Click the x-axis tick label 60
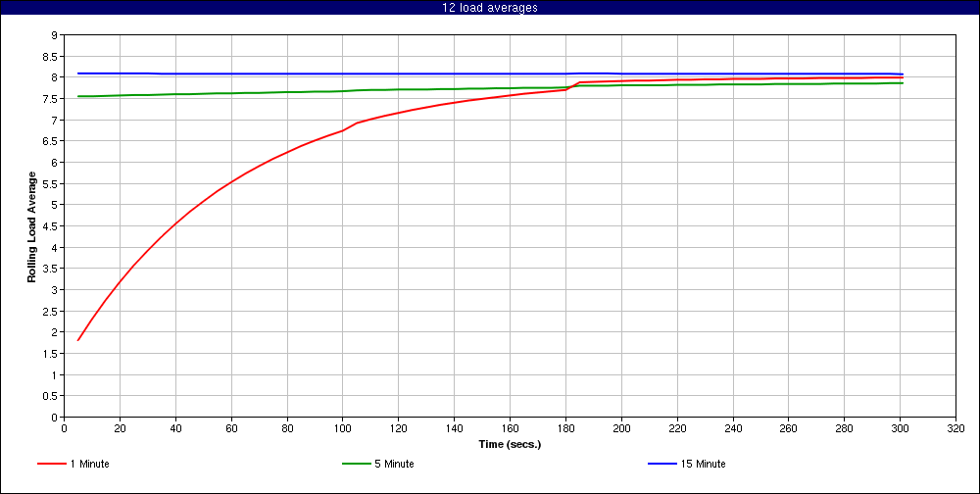Screen dimensions: 980x494 tap(231, 428)
